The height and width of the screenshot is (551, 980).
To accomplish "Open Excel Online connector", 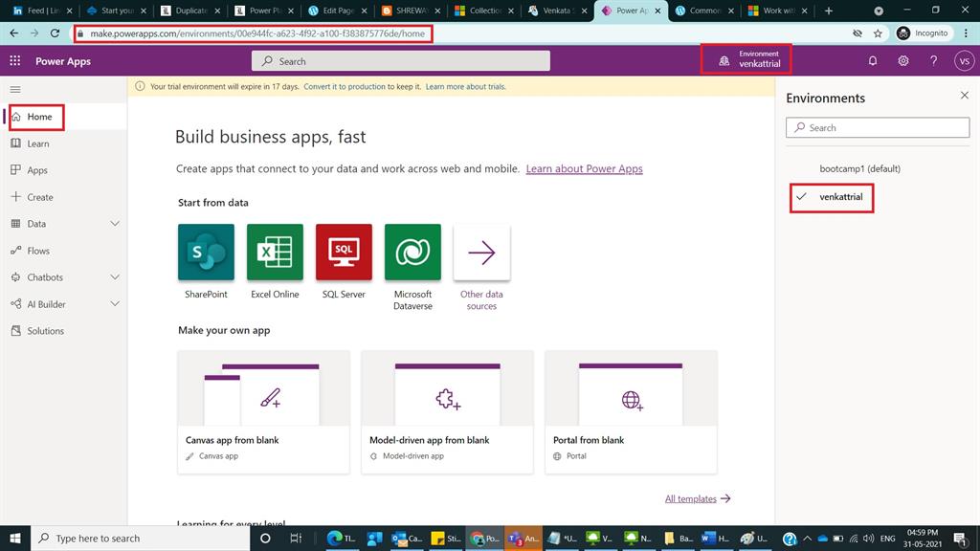I will click(274, 253).
